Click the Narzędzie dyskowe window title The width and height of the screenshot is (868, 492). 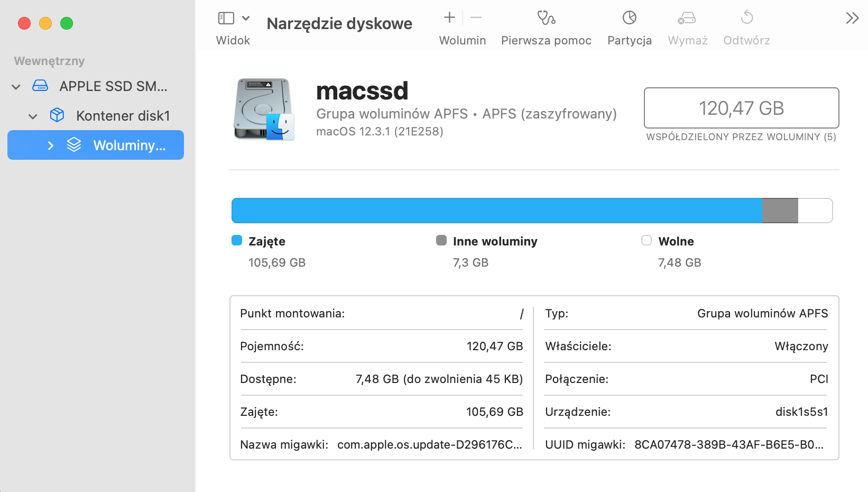(339, 24)
